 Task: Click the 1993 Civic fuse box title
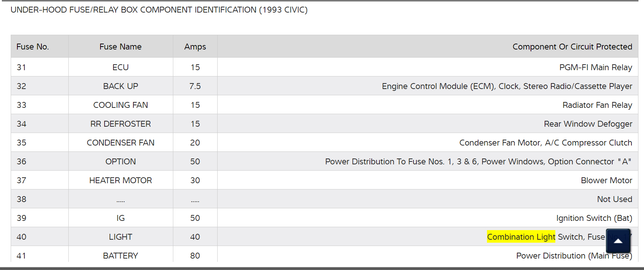[159, 10]
